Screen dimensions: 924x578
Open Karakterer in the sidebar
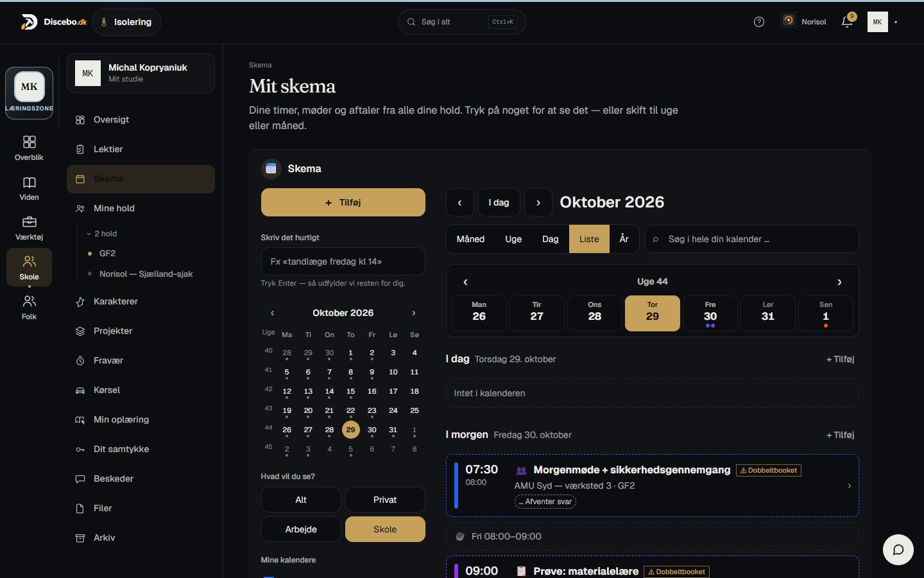[x=141, y=301]
